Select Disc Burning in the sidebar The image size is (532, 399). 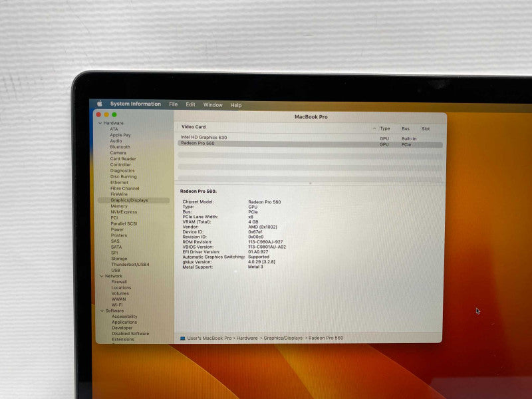point(124,176)
